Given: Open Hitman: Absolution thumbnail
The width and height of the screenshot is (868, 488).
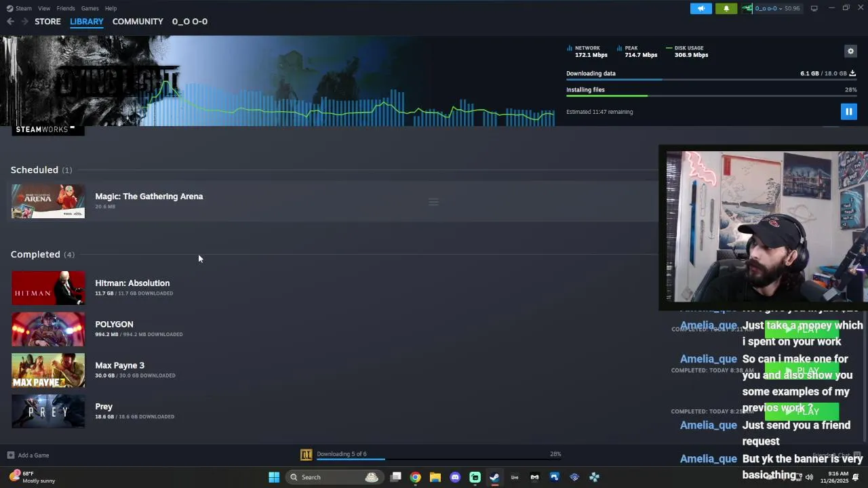Looking at the screenshot, I should 48,288.
